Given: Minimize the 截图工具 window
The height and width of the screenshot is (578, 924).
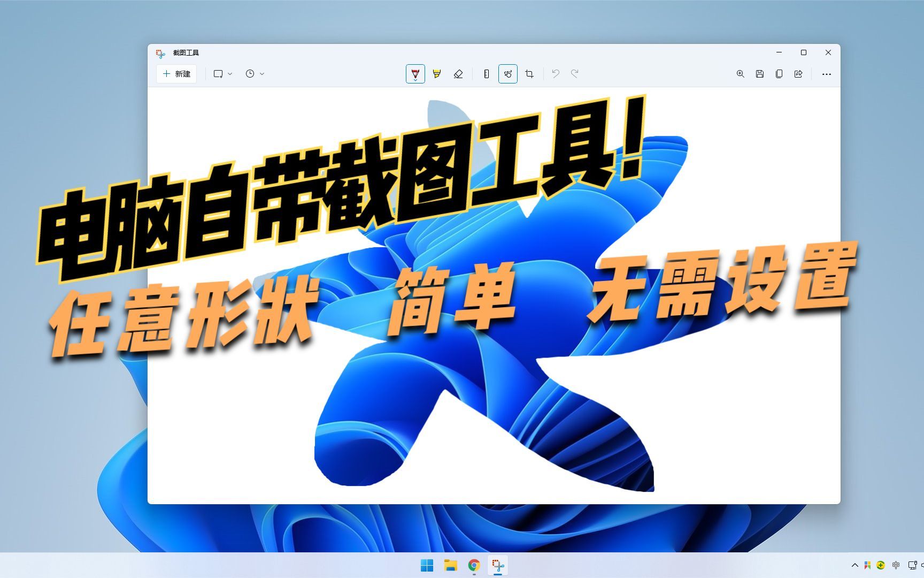Looking at the screenshot, I should [779, 52].
